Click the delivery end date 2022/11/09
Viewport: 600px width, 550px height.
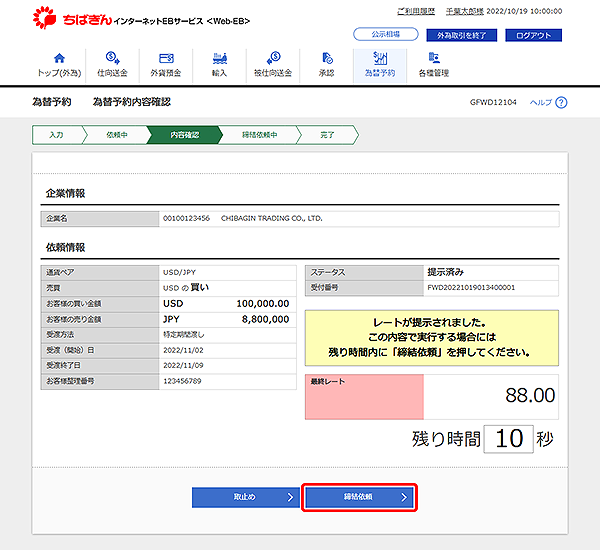(x=183, y=366)
